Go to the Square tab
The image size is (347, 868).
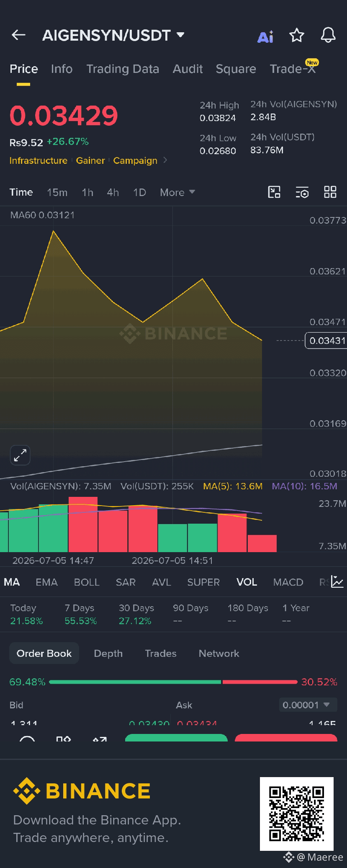236,69
